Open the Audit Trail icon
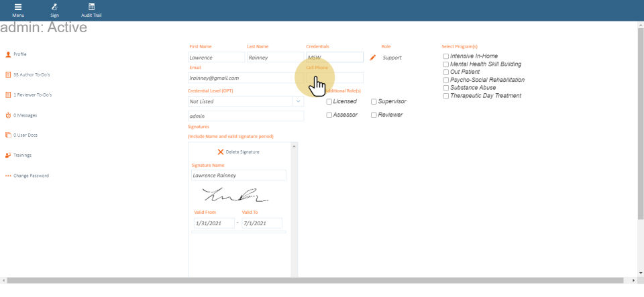 tap(92, 7)
